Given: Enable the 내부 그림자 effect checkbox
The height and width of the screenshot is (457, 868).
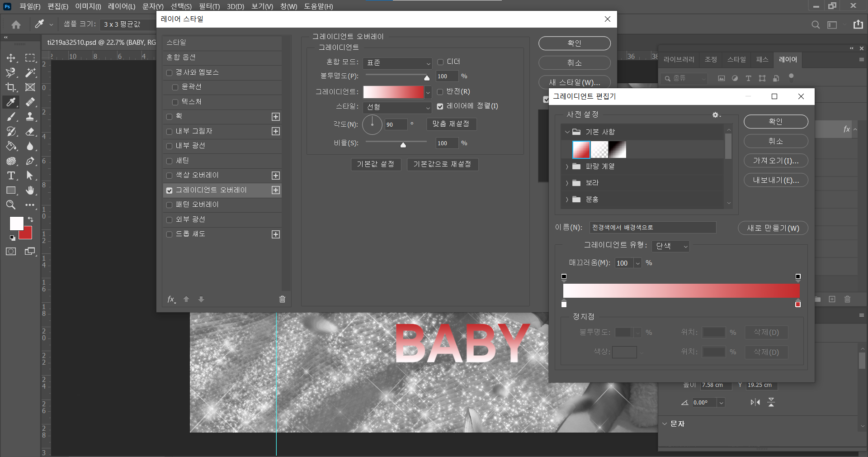Looking at the screenshot, I should [170, 132].
